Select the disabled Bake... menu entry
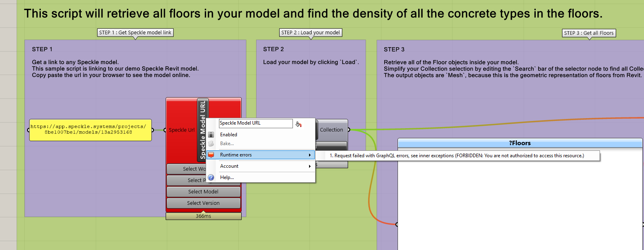Viewport: 644px width, 250px height. (261, 144)
